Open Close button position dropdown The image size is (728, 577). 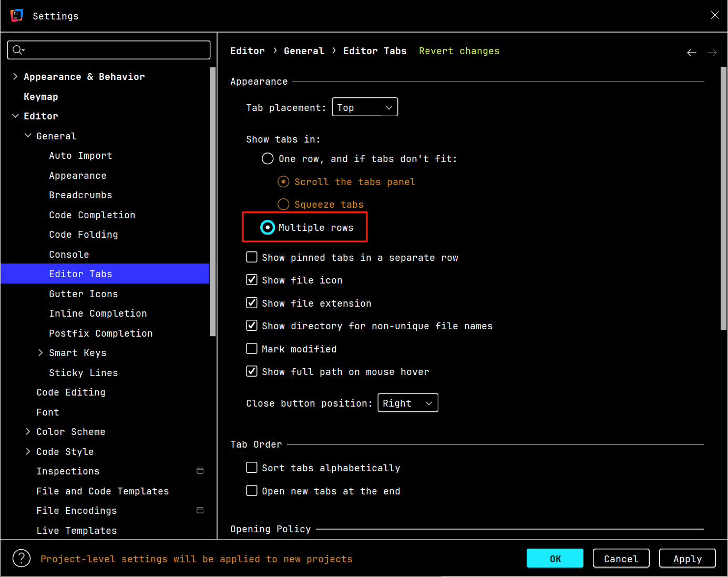407,403
